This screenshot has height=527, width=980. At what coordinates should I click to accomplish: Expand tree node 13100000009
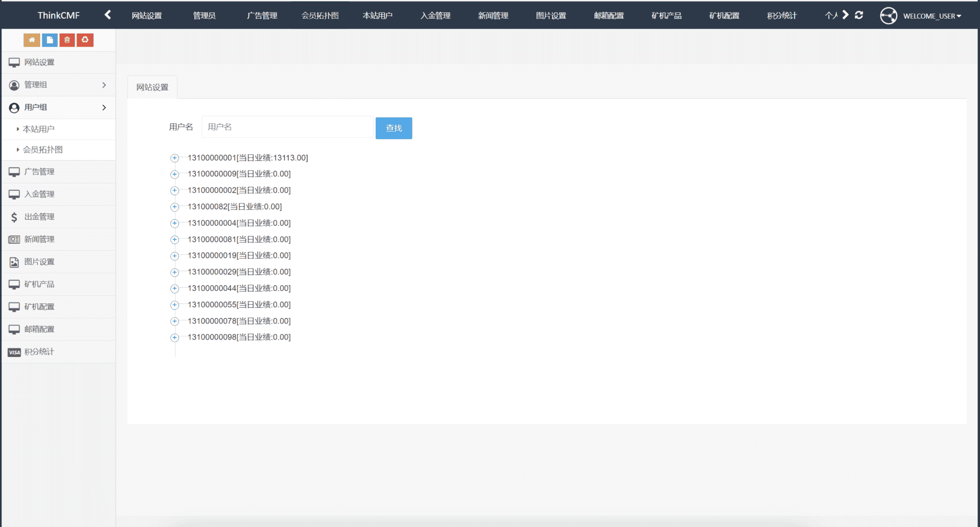tap(175, 174)
